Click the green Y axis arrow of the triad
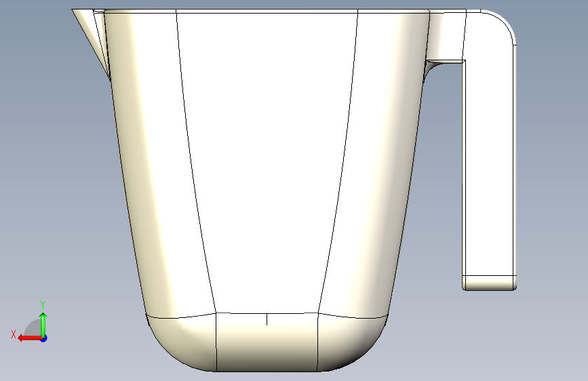 [x=43, y=325]
